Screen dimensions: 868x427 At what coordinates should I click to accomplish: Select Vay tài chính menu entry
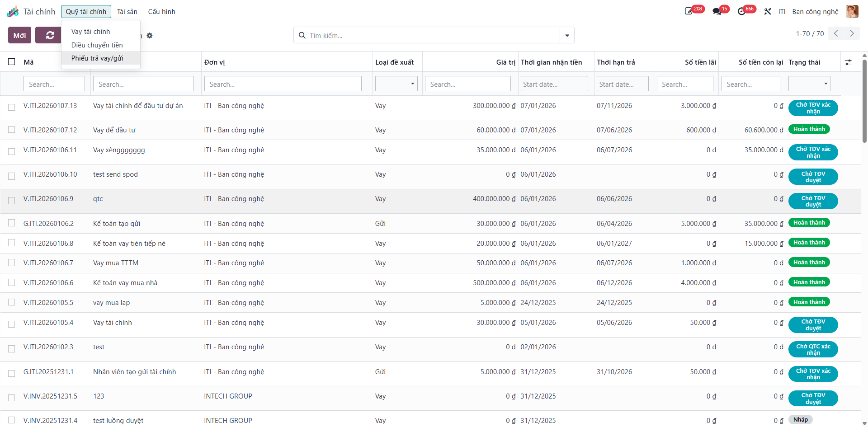(101, 32)
